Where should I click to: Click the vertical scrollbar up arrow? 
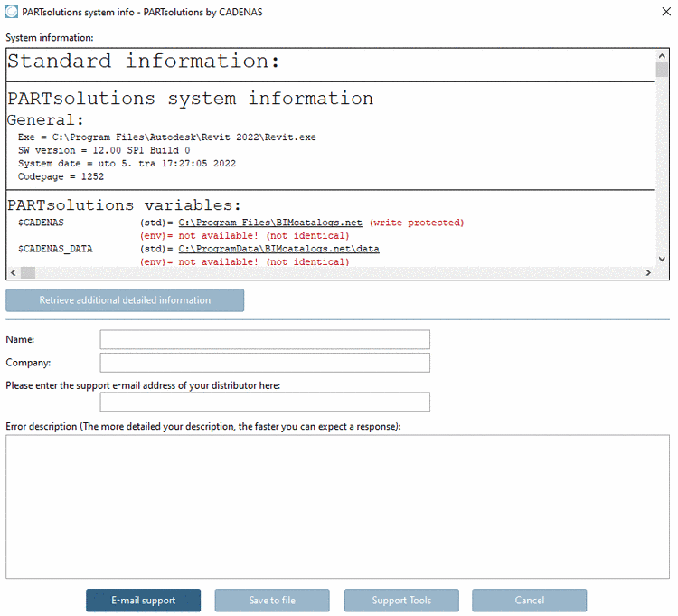point(662,56)
